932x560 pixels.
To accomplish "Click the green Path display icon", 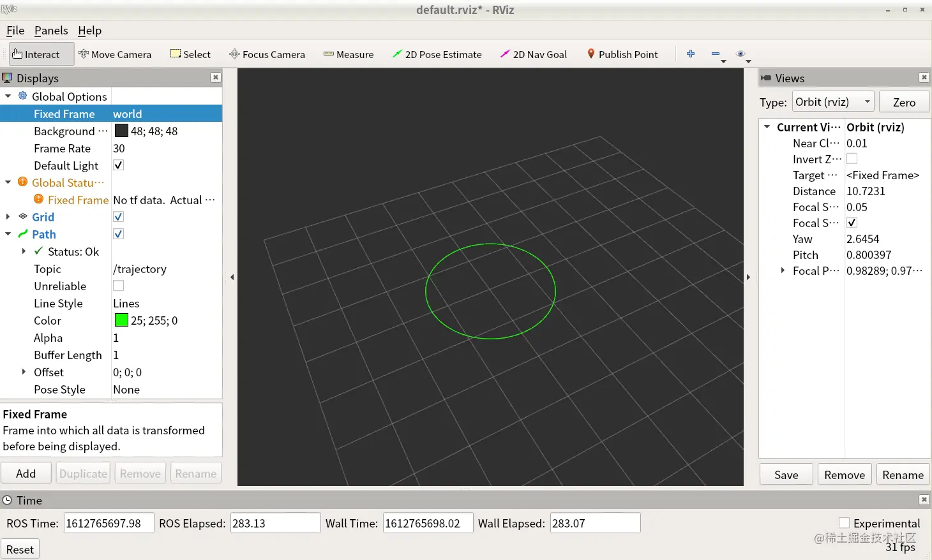I will click(x=23, y=233).
